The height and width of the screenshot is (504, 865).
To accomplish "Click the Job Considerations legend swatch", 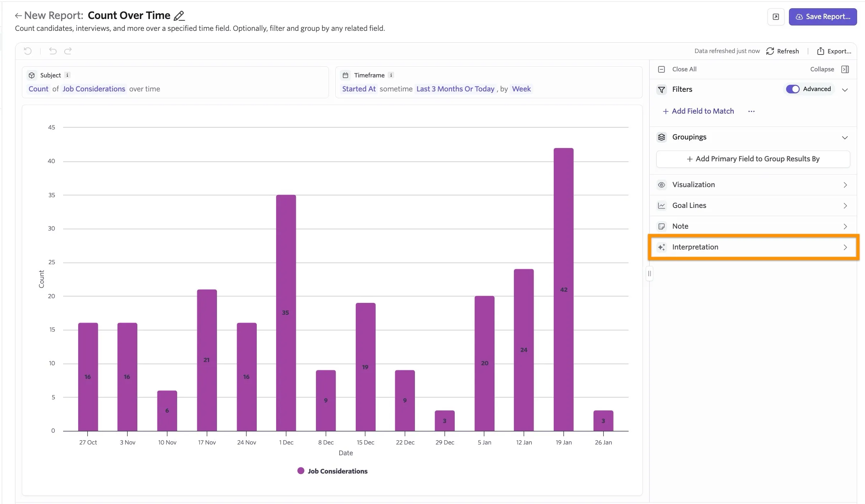I will tap(301, 471).
